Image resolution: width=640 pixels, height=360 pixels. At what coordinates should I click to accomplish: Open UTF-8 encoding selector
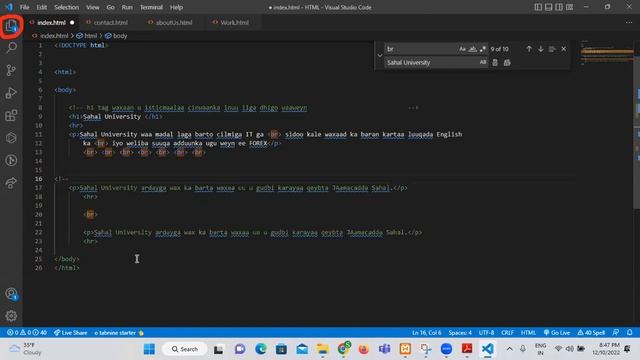[x=486, y=333]
